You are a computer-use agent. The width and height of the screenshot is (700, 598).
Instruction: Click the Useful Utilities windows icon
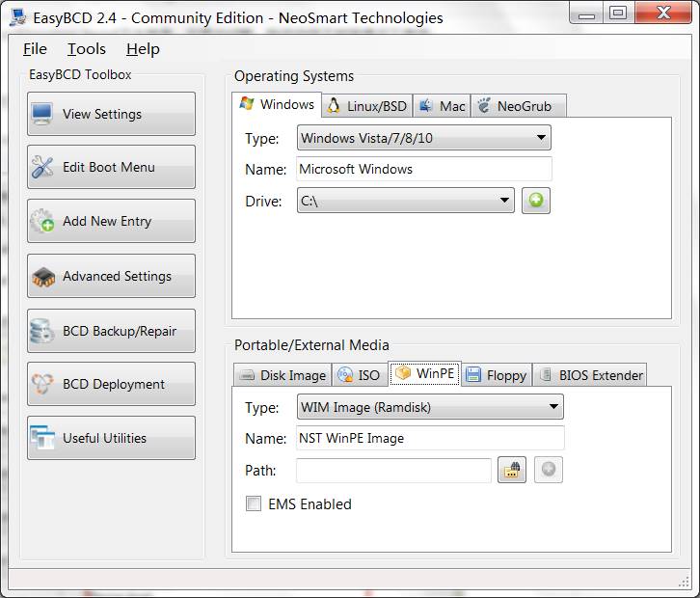coord(42,438)
